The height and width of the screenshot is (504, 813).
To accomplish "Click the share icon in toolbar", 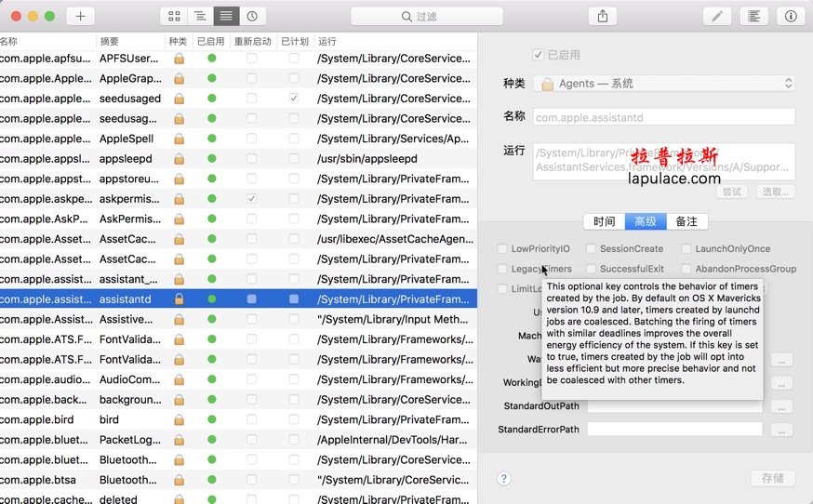I will click(x=603, y=16).
